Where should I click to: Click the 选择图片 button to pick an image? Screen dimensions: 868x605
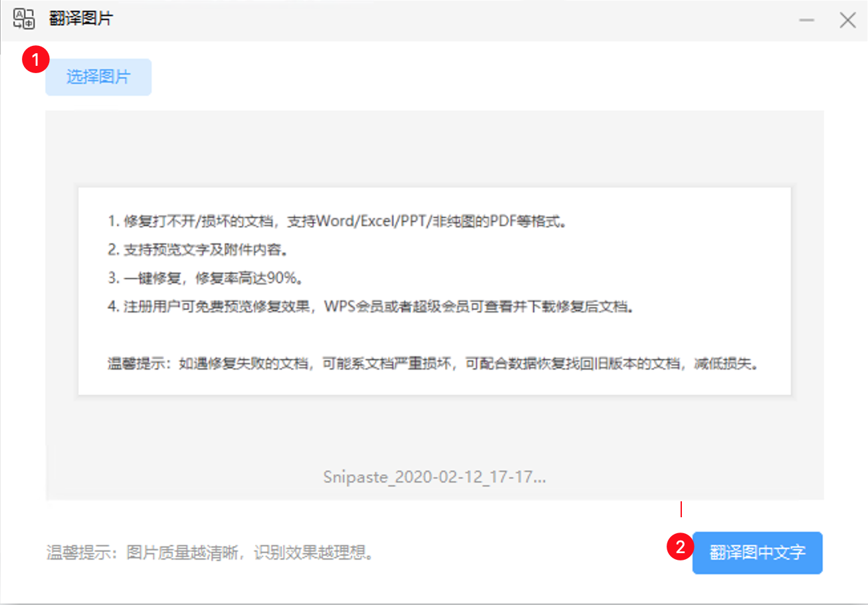point(98,76)
